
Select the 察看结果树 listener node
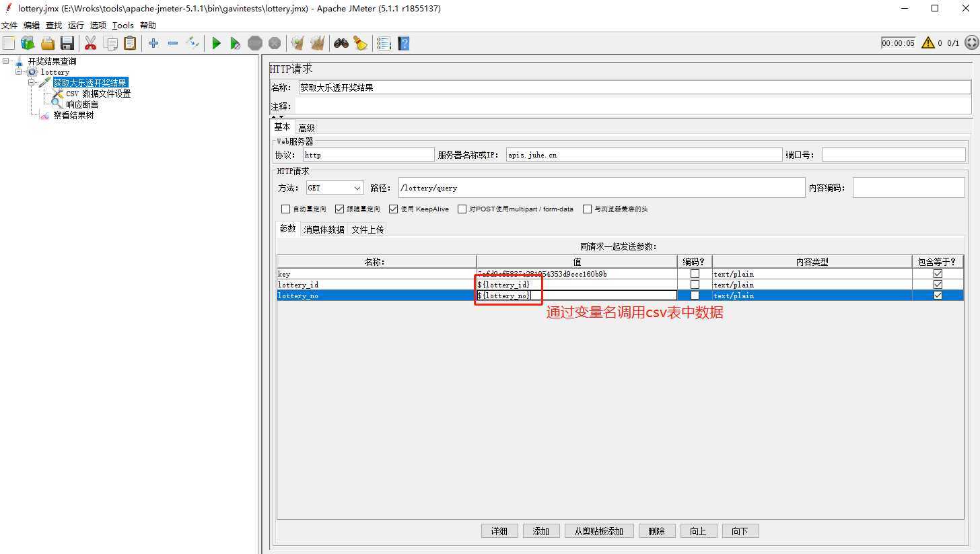click(73, 115)
